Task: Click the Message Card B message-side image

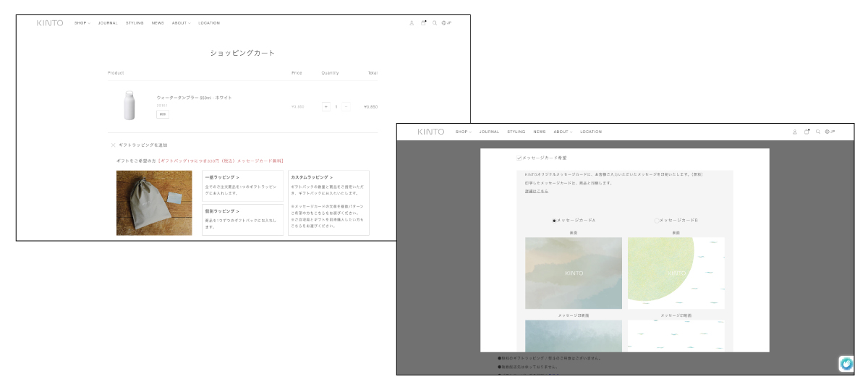Action: click(676, 336)
